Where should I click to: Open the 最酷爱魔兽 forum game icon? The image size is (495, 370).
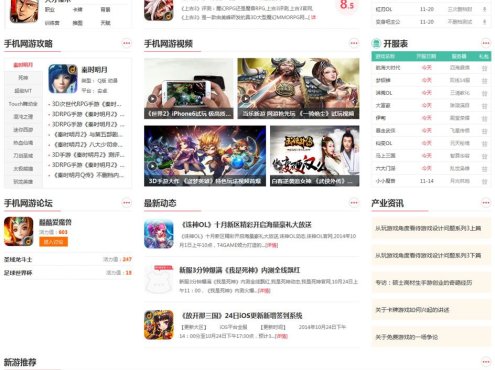point(19,231)
